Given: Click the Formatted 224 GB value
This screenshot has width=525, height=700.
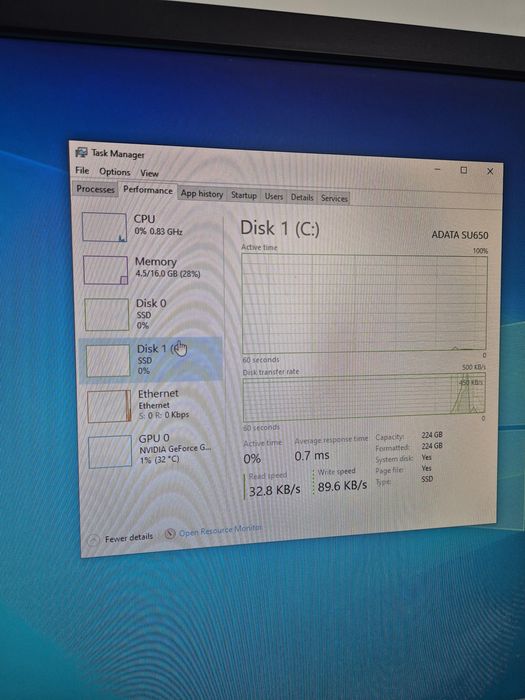Looking at the screenshot, I should tap(432, 446).
